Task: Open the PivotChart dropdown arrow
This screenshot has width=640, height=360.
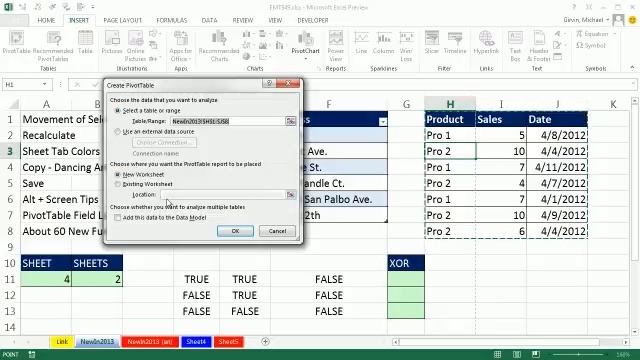Action: 305,59
